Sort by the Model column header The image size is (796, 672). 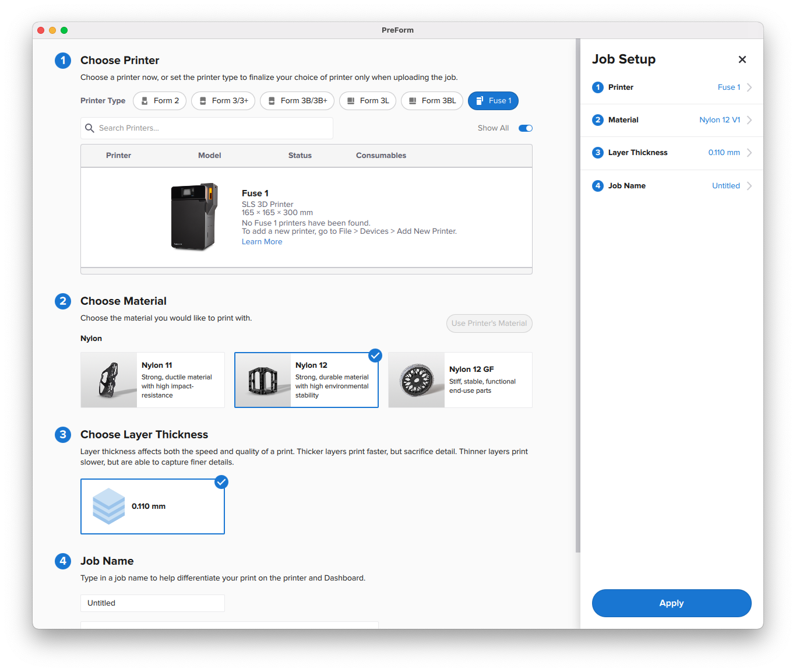tap(210, 156)
